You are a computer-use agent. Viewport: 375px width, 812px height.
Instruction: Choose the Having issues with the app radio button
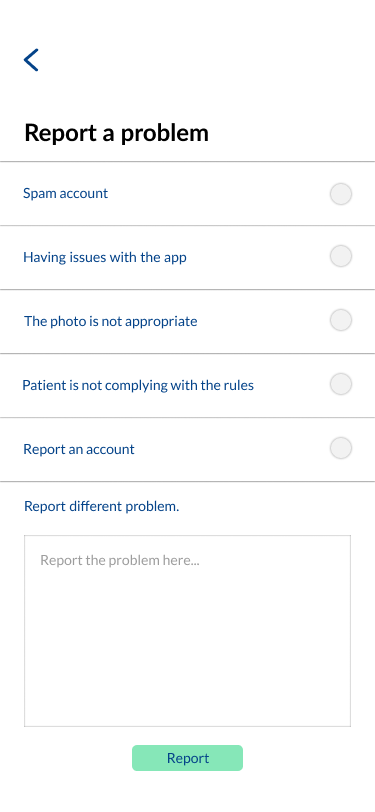coord(341,256)
